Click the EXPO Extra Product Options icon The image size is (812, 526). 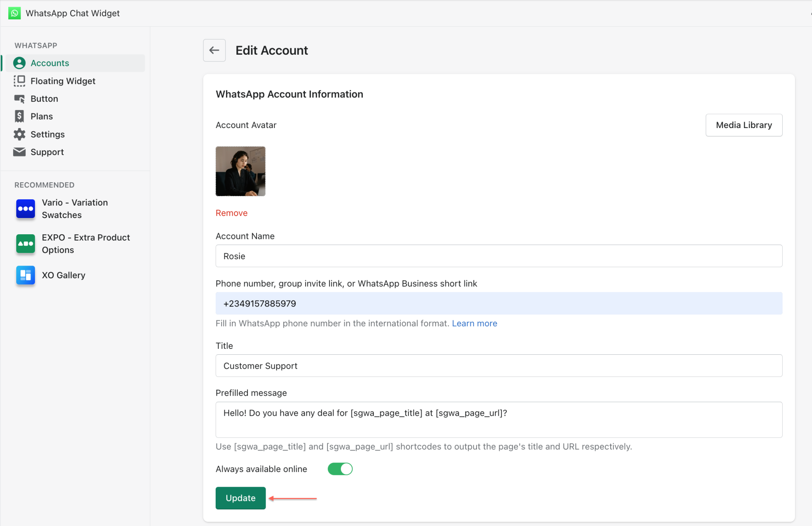click(25, 243)
